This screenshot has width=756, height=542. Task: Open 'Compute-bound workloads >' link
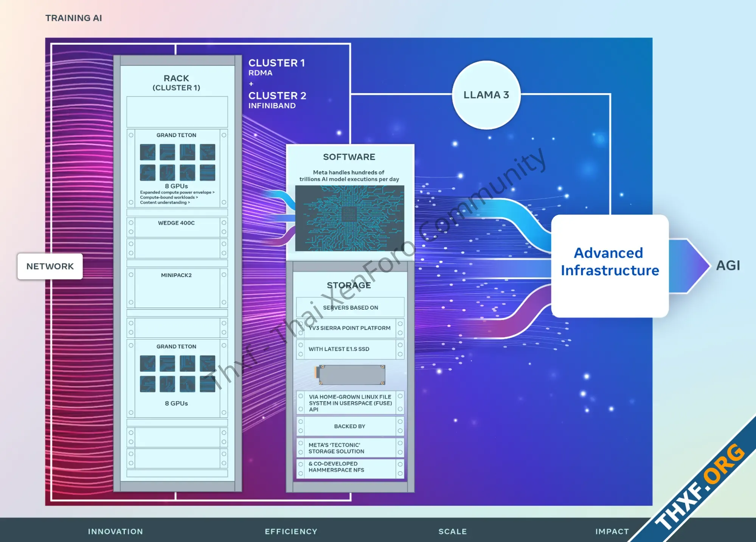click(169, 197)
